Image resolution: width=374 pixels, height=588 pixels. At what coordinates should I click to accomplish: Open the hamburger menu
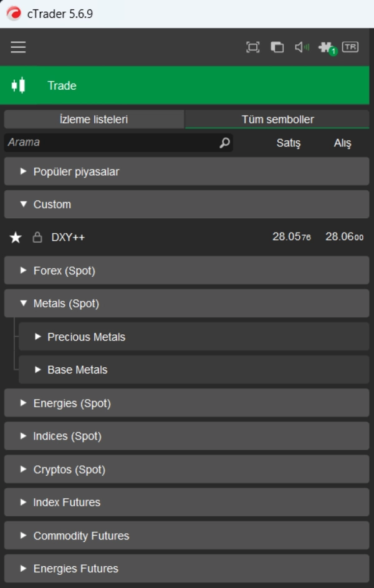coord(17,46)
